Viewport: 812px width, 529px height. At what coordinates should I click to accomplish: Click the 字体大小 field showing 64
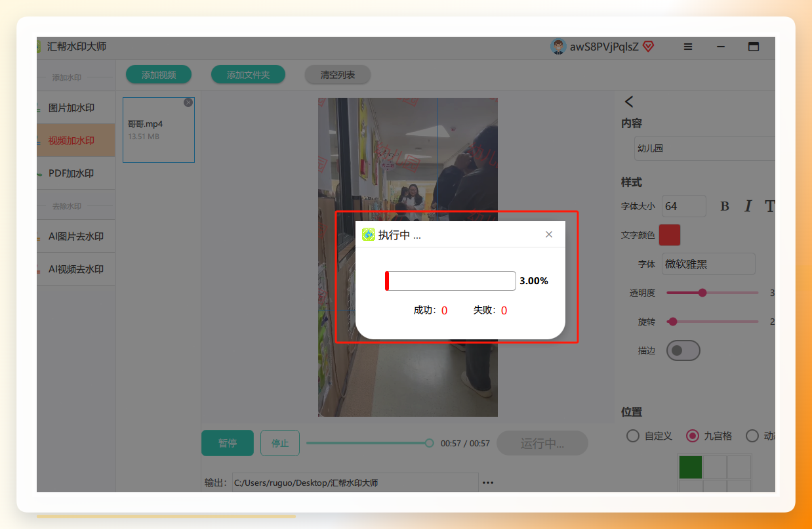[x=684, y=206]
